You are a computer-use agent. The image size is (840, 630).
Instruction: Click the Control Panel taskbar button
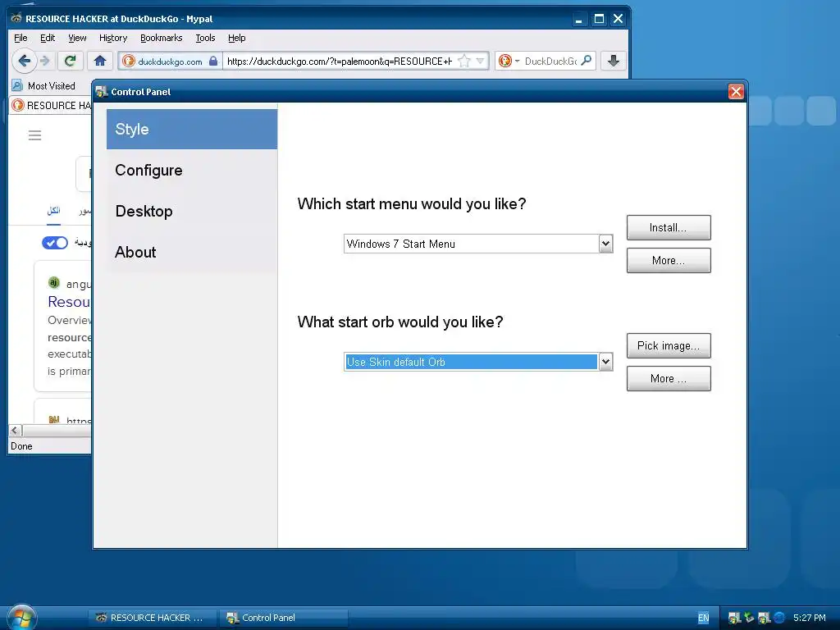pos(283,618)
